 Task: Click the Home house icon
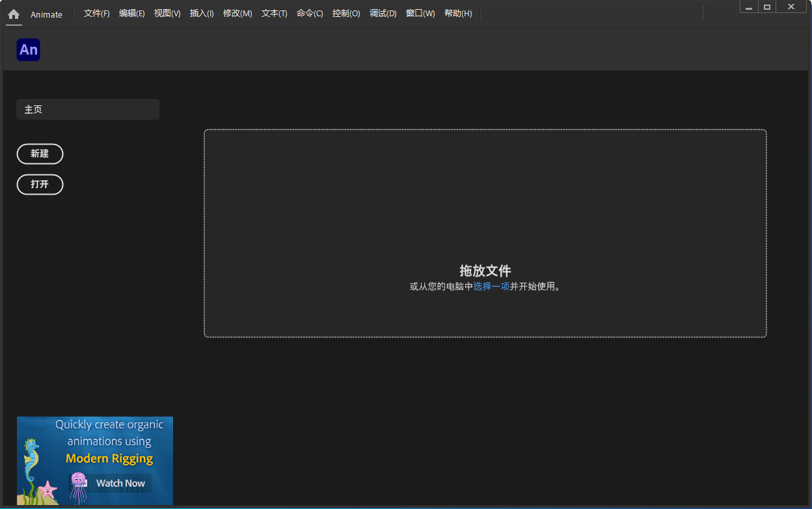tap(13, 14)
